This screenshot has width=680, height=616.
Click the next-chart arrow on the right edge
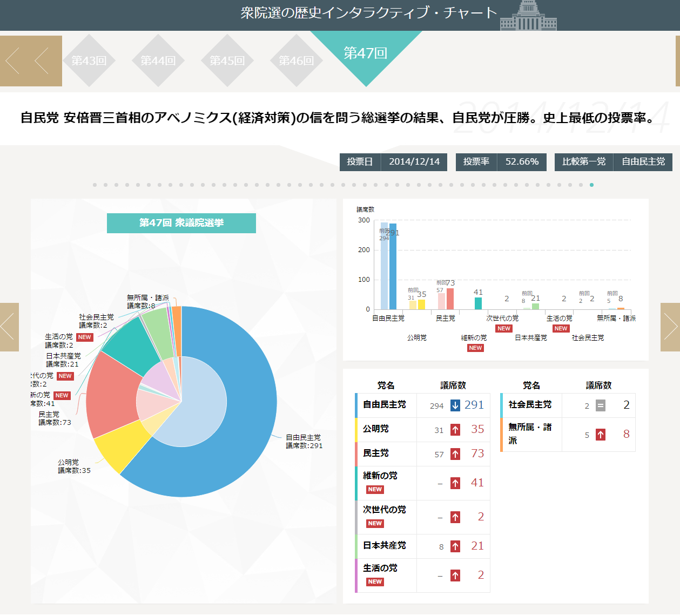(x=670, y=327)
